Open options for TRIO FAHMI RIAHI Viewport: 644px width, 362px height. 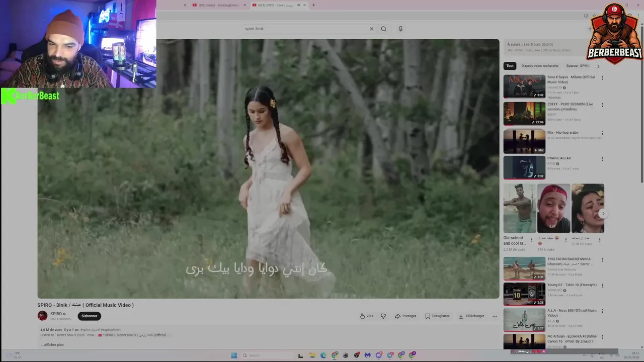(602, 260)
